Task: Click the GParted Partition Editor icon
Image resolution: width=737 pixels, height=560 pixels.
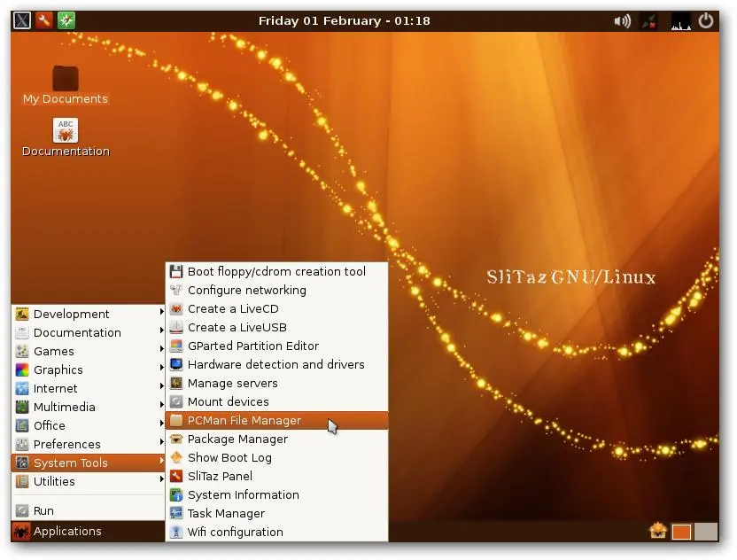Action: pyautogui.click(x=176, y=346)
